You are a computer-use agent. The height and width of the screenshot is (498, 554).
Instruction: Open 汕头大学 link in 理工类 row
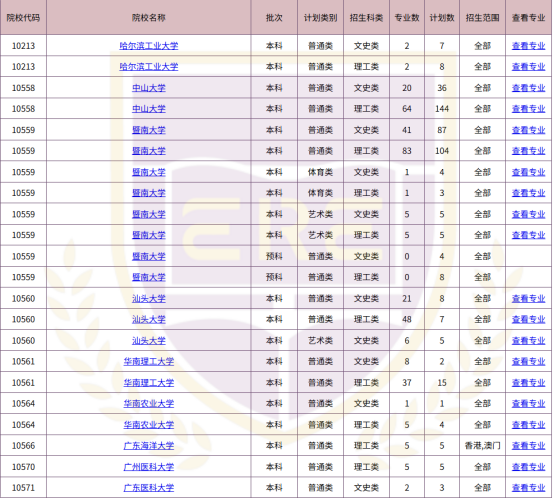point(149,319)
